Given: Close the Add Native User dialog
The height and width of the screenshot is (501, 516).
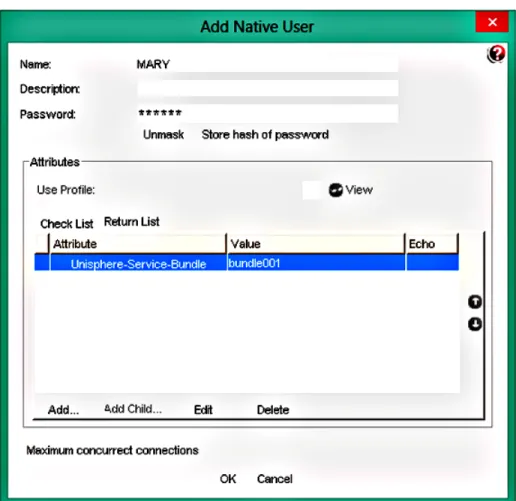Looking at the screenshot, I should tap(492, 22).
